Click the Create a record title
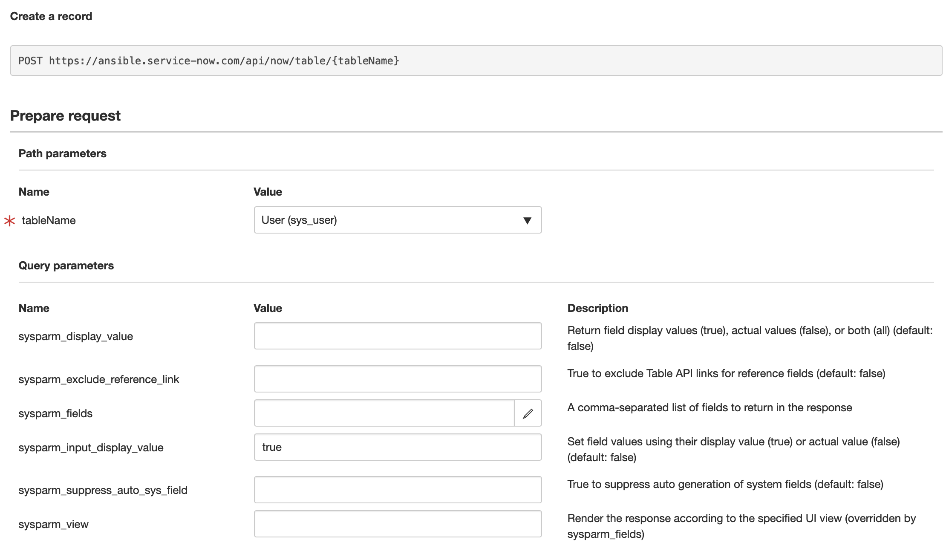This screenshot has width=946, height=560. coord(51,16)
